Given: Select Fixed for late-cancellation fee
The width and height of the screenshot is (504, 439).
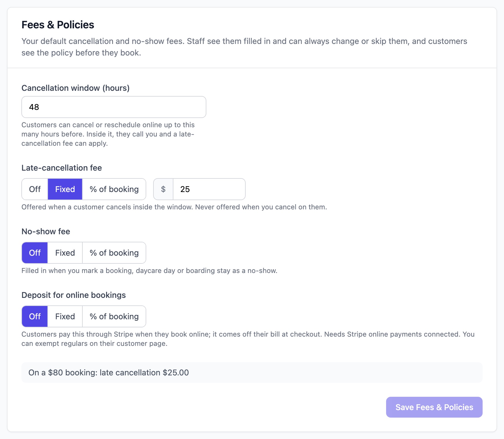Looking at the screenshot, I should [65, 189].
